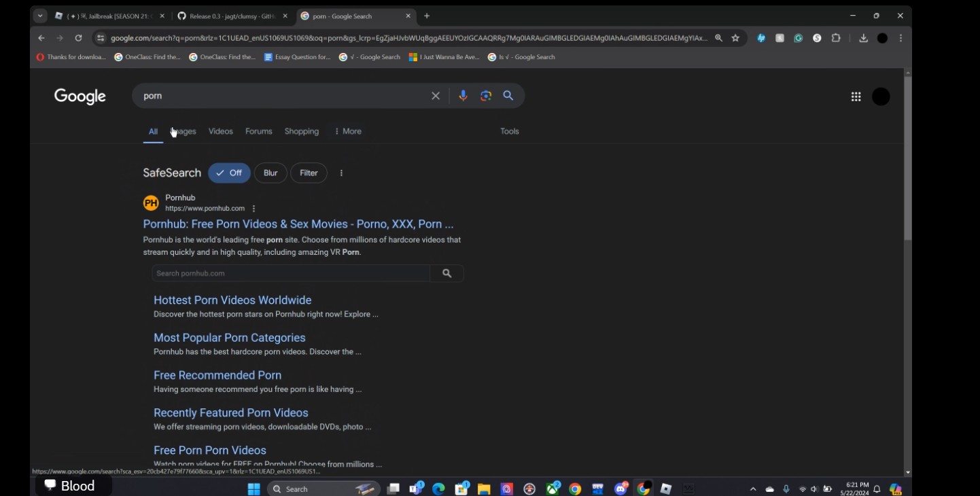Switch to the Release 0.3 GitHub tab

click(x=231, y=16)
